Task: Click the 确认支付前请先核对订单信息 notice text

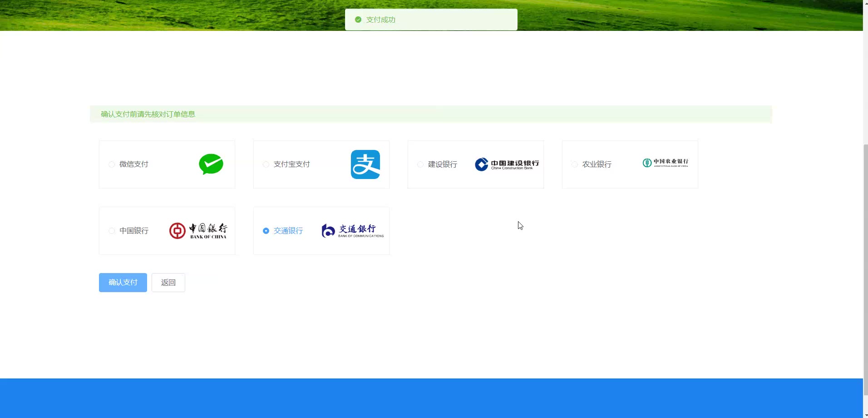Action: [148, 114]
